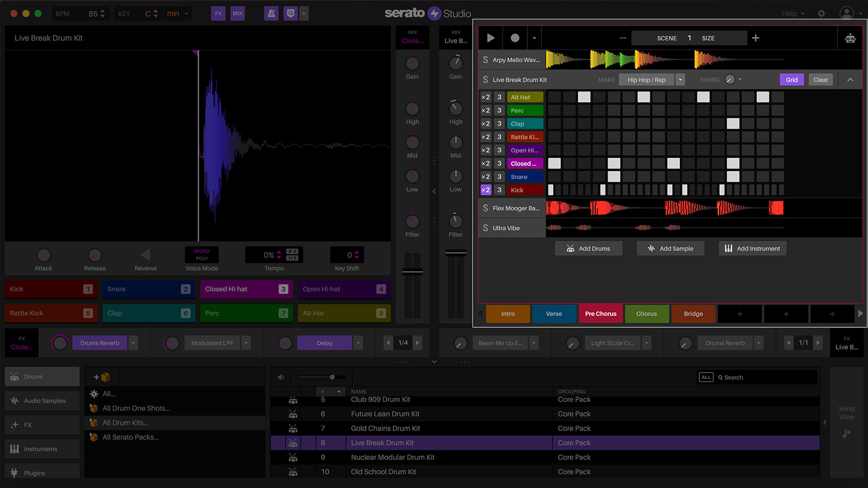Toggle Mono/Poly voice mode
The image size is (868, 488).
point(202,255)
